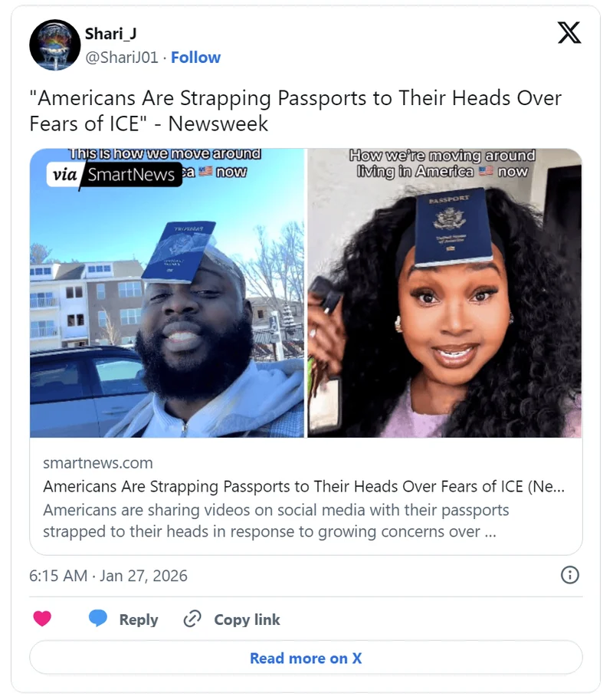Click the blue reply bubble icon
Screen dimensions: 613x700
pyautogui.click(x=98, y=618)
